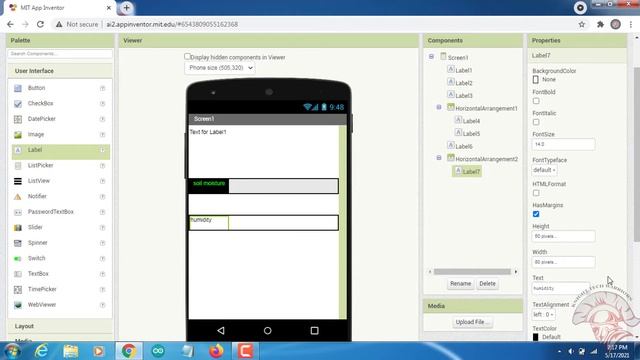Open the BackgroundColor None swatch
640x360 pixels.
536,80
